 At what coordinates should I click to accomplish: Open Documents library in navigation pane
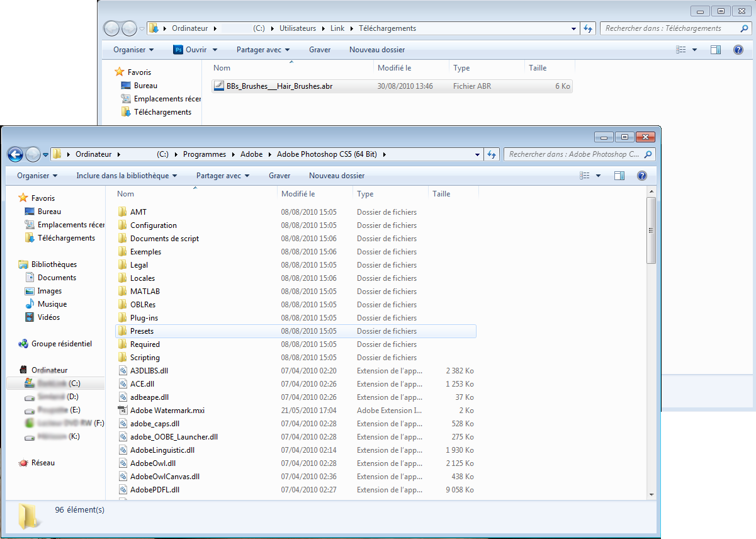(57, 278)
